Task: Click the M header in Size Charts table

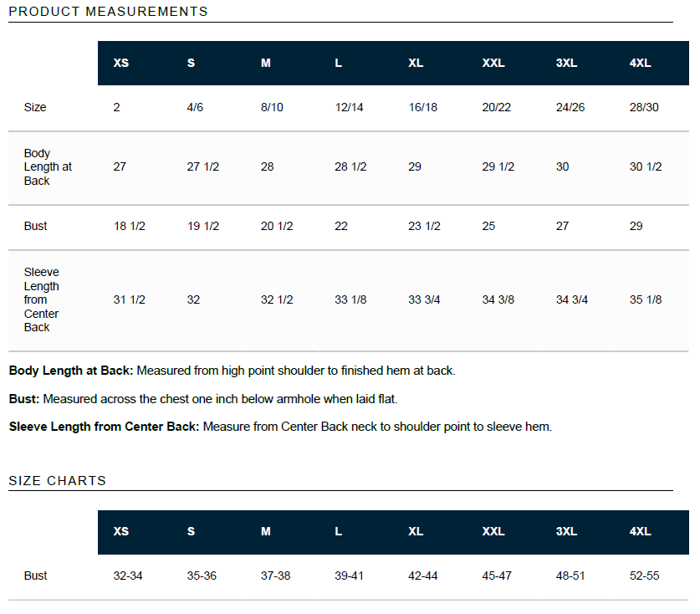Action: coord(266,532)
